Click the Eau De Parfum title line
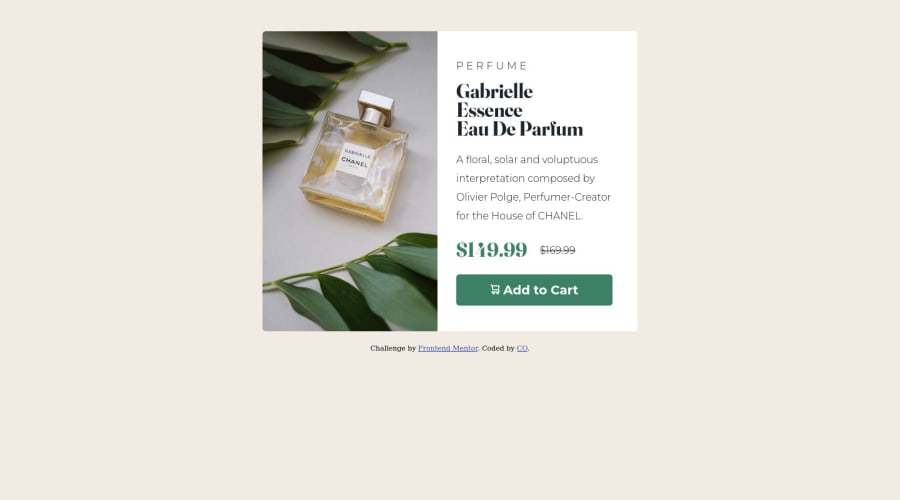 coord(519,129)
